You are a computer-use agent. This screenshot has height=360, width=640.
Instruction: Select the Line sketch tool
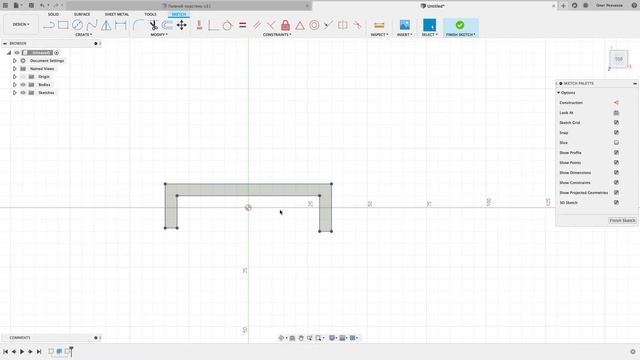(49, 25)
